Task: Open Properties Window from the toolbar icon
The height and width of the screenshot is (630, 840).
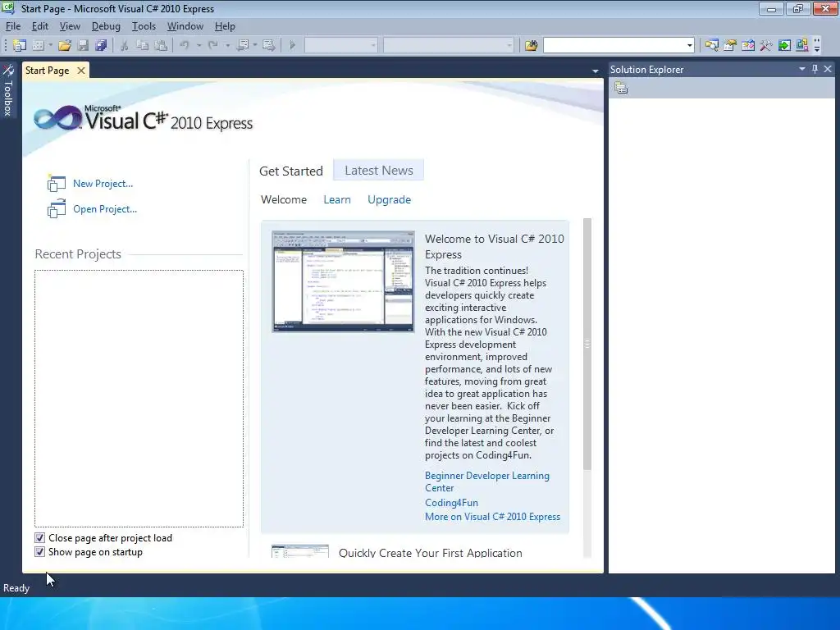Action: (729, 46)
